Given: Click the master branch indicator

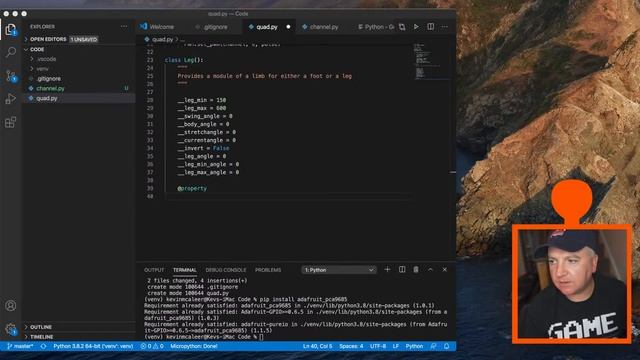Looking at the screenshot, I should coord(20,346).
